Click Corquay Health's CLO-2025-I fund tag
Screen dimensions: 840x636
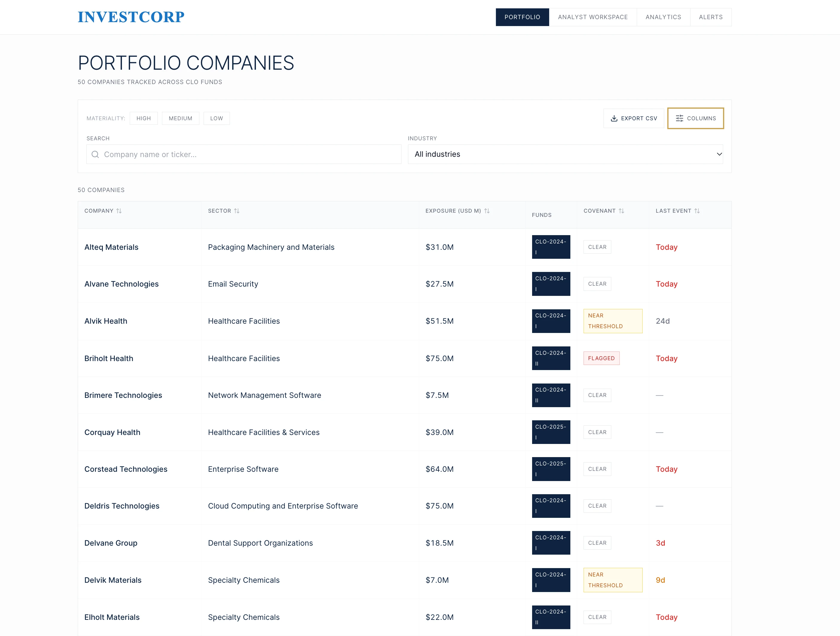[x=551, y=432]
